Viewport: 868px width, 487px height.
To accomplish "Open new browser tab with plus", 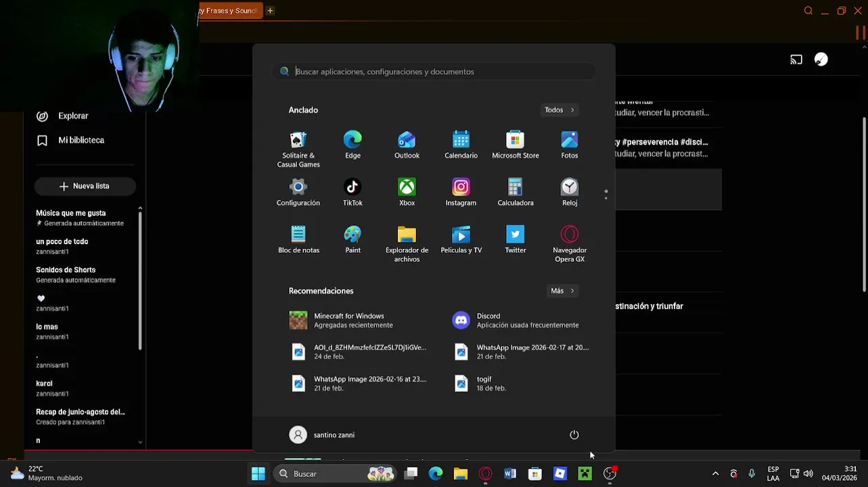I will click(x=270, y=11).
